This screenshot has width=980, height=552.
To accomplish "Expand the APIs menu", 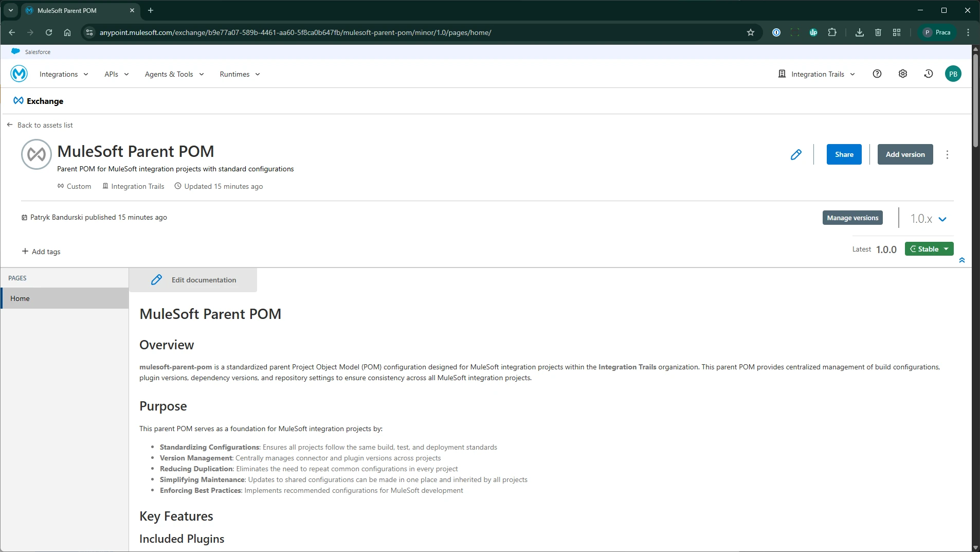I will pos(117,74).
